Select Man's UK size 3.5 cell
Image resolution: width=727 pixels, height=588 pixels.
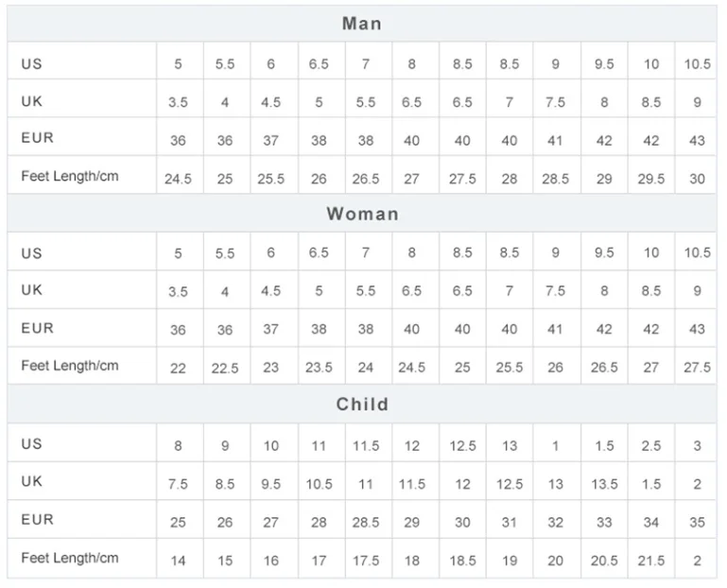178,102
